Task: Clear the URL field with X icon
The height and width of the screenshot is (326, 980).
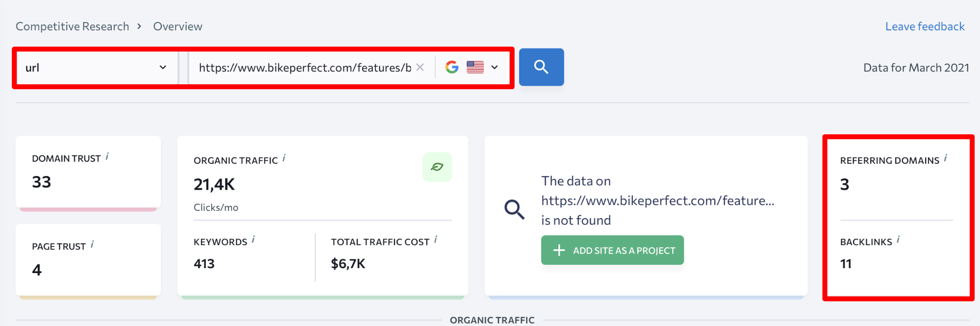Action: tap(420, 67)
